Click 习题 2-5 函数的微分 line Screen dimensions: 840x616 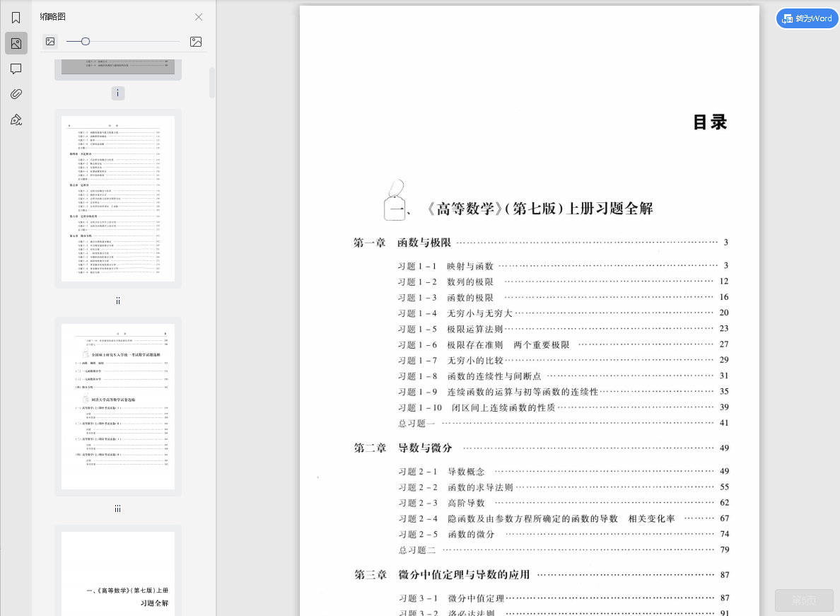pyautogui.click(x=564, y=534)
